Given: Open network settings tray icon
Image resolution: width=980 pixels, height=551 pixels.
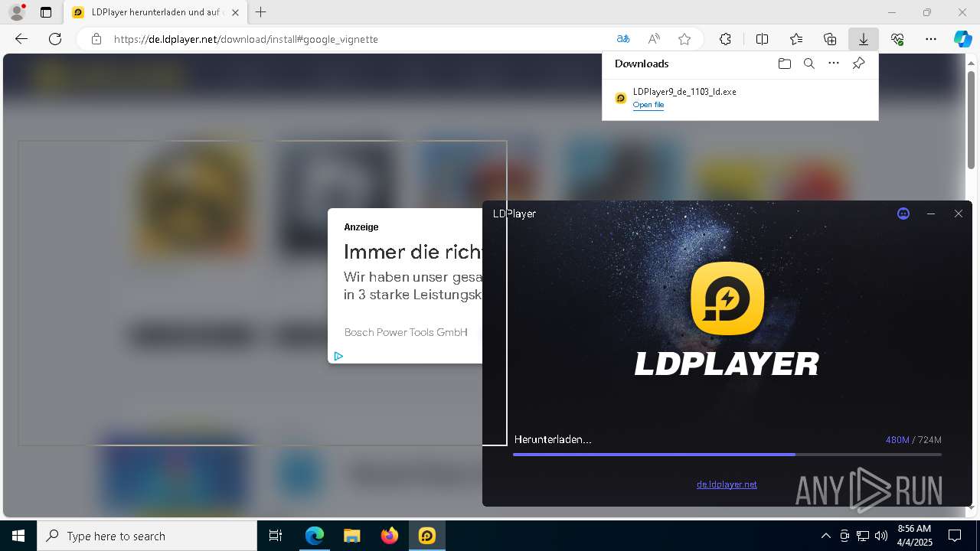Looking at the screenshot, I should coord(863,536).
